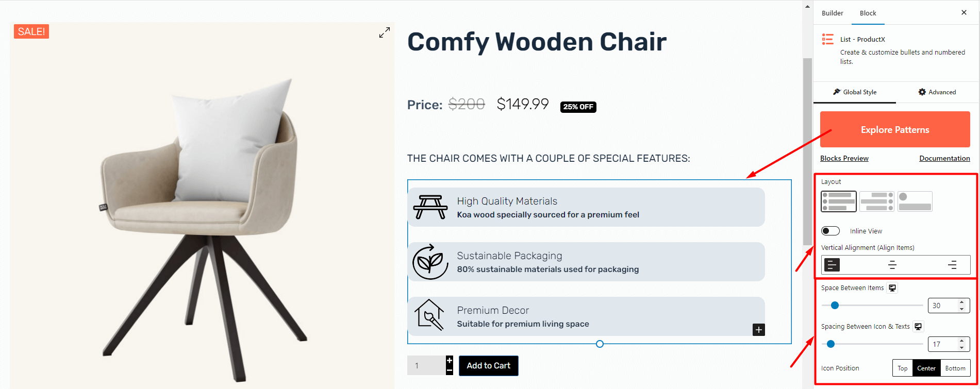Expand the product image to fullscreen
The height and width of the screenshot is (389, 980).
pos(385,33)
